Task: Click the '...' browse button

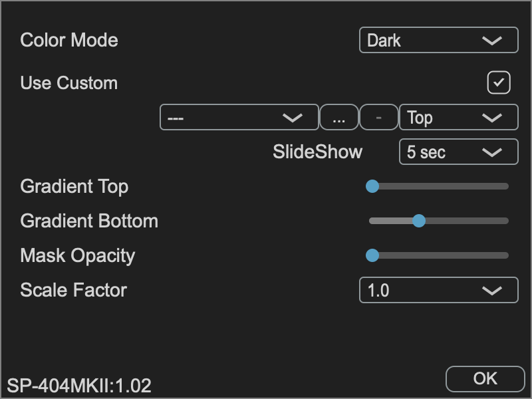Action: [339, 118]
